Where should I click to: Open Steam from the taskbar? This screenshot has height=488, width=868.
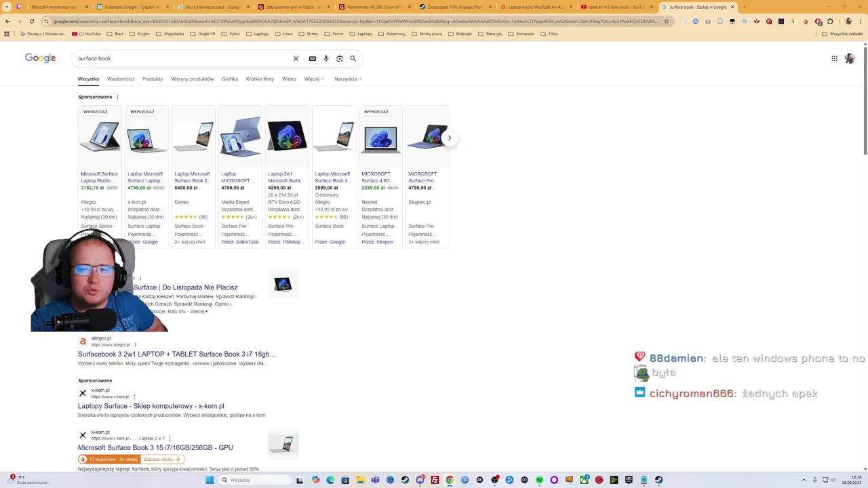pyautogui.click(x=405, y=480)
